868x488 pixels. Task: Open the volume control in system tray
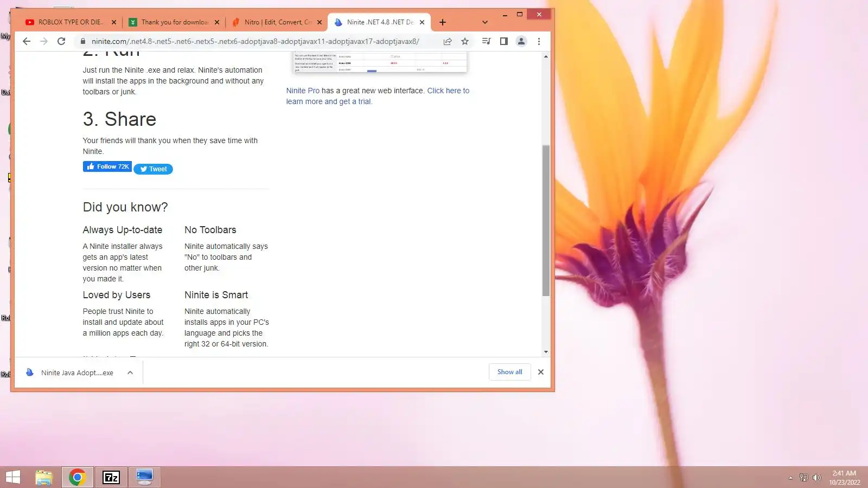click(x=816, y=478)
